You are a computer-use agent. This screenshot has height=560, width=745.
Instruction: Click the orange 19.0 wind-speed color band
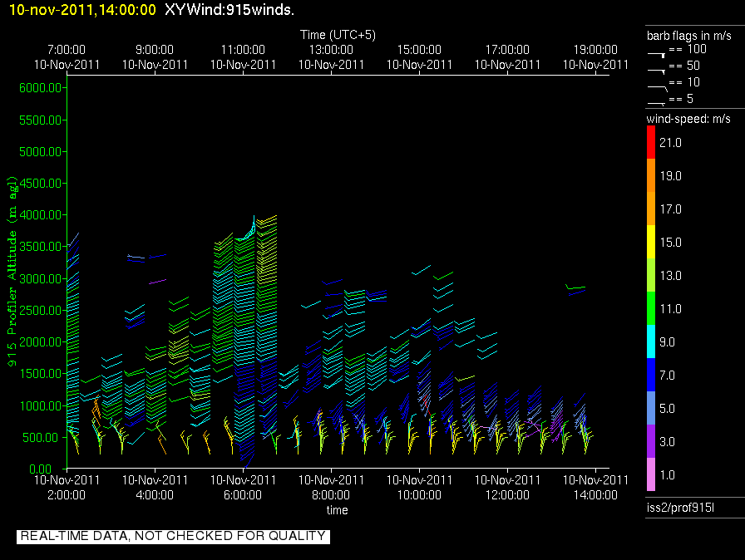651,175
